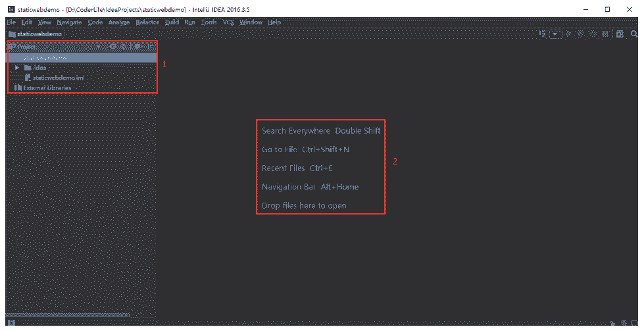The height and width of the screenshot is (331, 644).
Task: Open the Project view type dropdown
Action: pos(99,47)
